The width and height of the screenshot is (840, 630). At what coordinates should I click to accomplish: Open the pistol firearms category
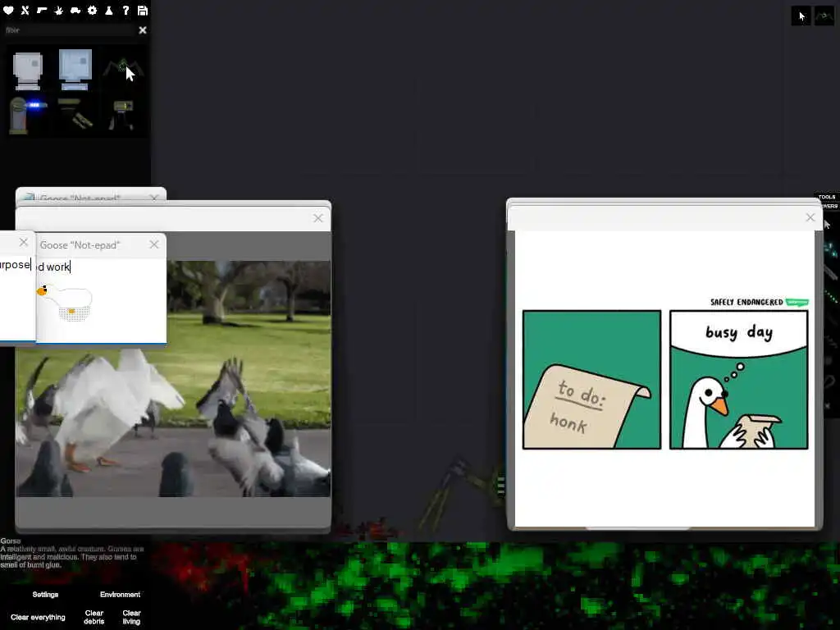[x=42, y=10]
